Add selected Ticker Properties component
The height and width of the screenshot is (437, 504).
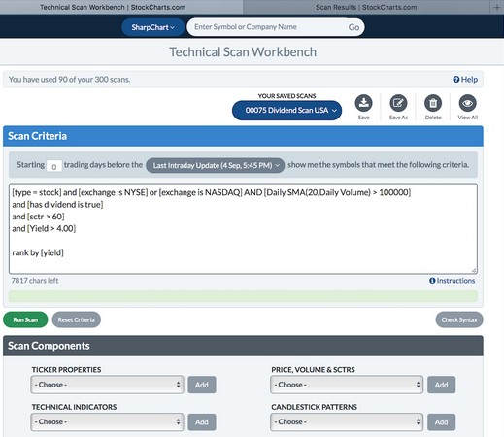pyautogui.click(x=202, y=385)
